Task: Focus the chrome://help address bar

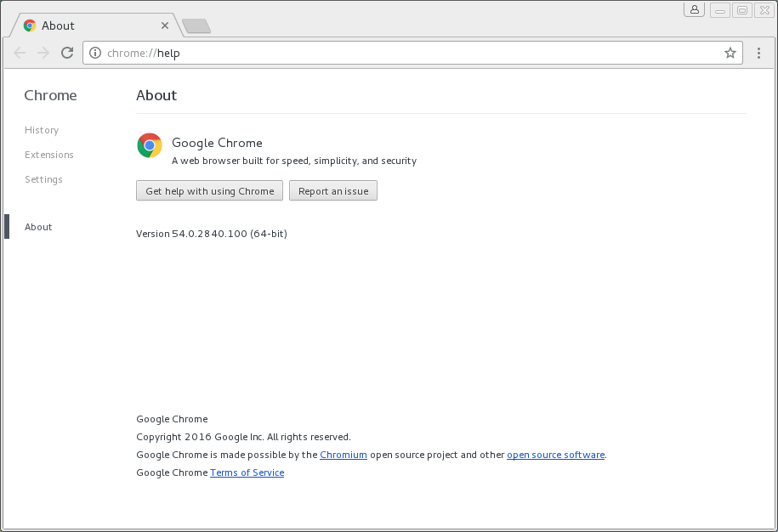Action: tap(412, 53)
